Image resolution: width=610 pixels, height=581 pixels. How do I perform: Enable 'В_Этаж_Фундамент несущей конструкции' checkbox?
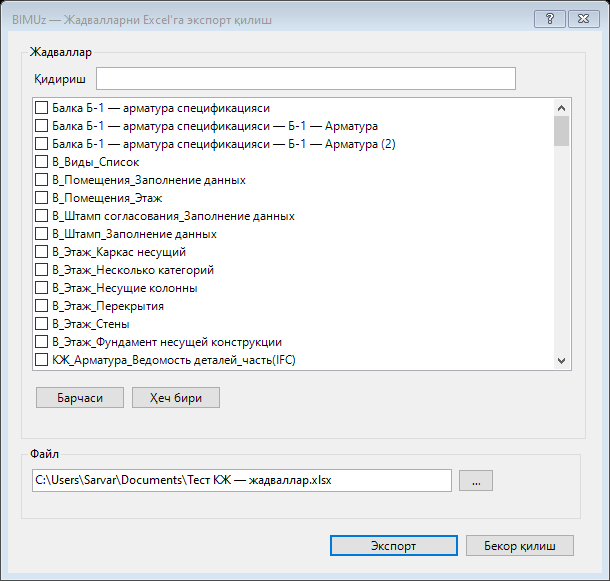tap(41, 342)
